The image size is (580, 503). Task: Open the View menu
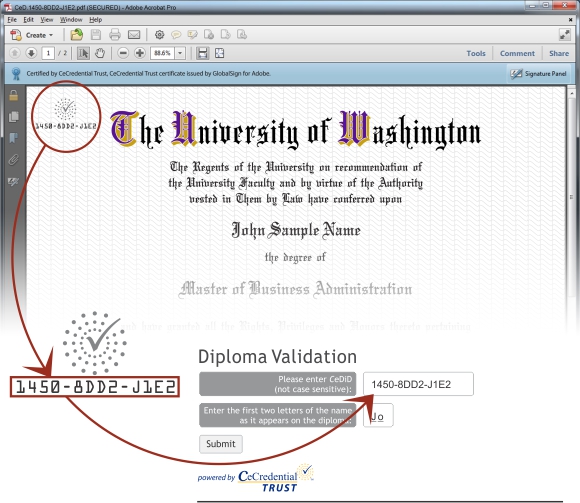[x=47, y=20]
